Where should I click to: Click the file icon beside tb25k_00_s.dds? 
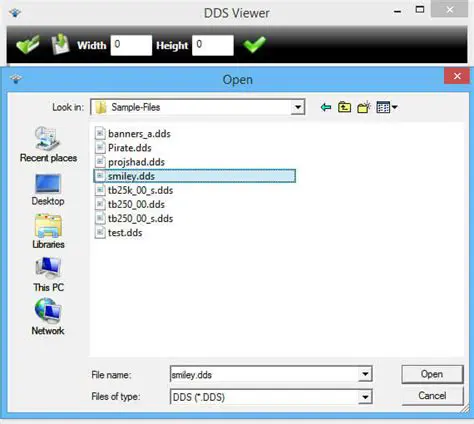100,190
